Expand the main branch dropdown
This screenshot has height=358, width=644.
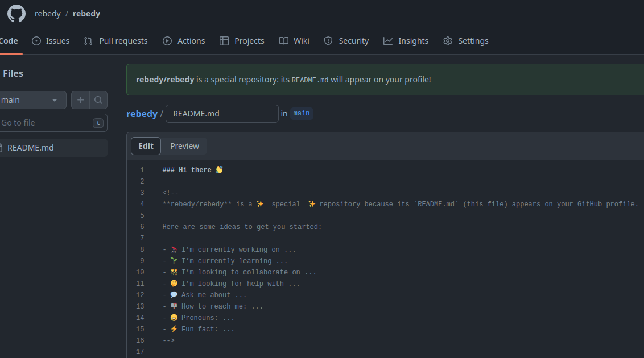click(32, 100)
